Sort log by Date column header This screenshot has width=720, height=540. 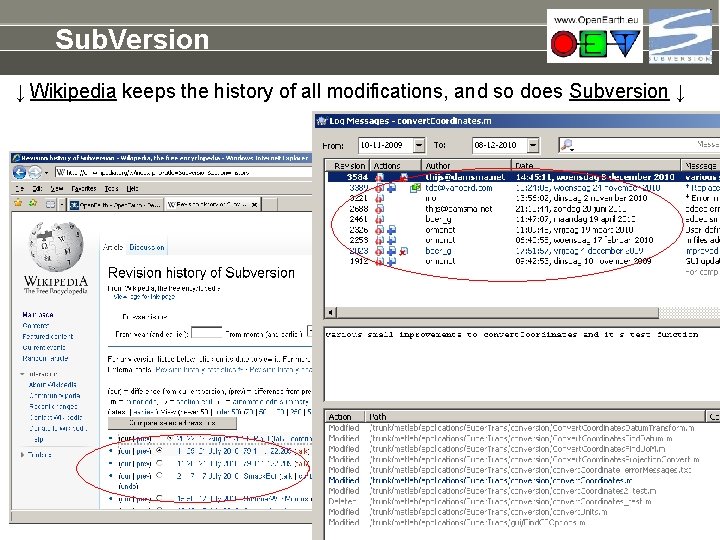pyautogui.click(x=596, y=165)
